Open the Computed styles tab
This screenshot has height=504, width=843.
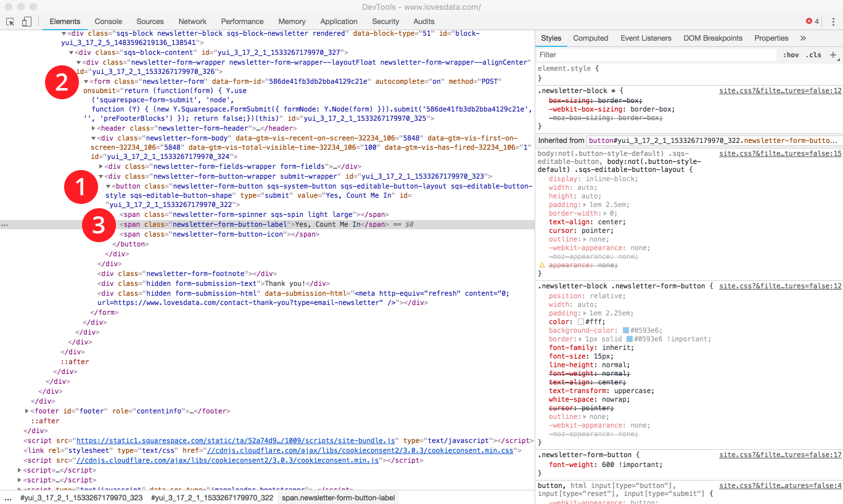click(x=590, y=38)
